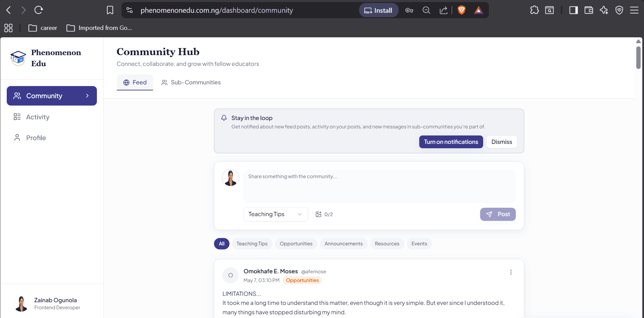Click the zoom magnifier icon in address bar

point(426,10)
